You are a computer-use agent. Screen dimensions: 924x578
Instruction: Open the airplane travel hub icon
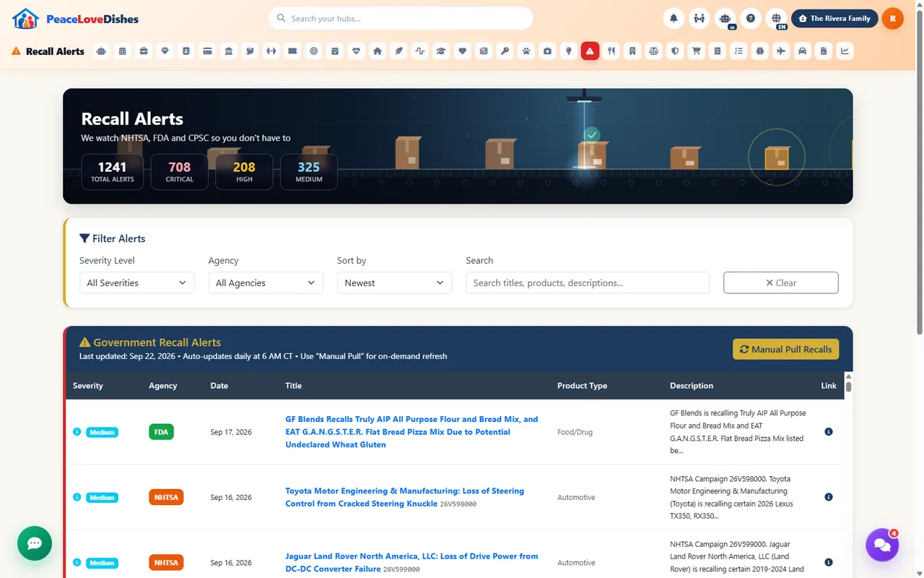tap(781, 51)
